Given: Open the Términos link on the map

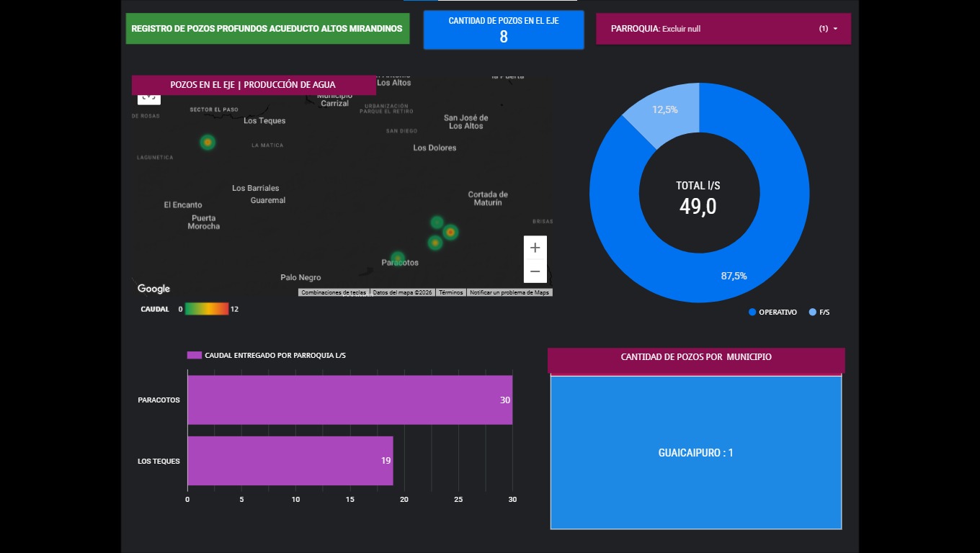Looking at the screenshot, I should 451,293.
